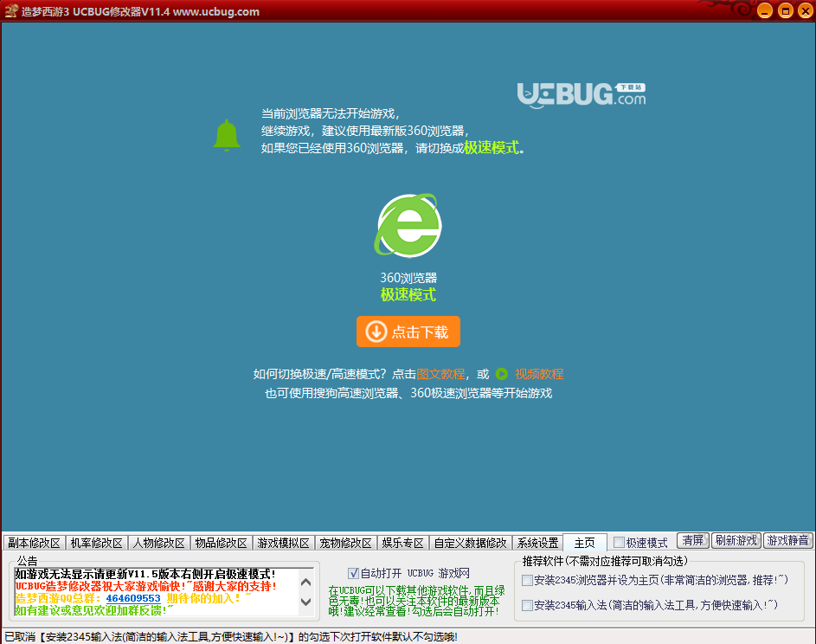Viewport: 816px width, 644px height.
Task: Close the UCBUG trainer window
Action: point(805,10)
